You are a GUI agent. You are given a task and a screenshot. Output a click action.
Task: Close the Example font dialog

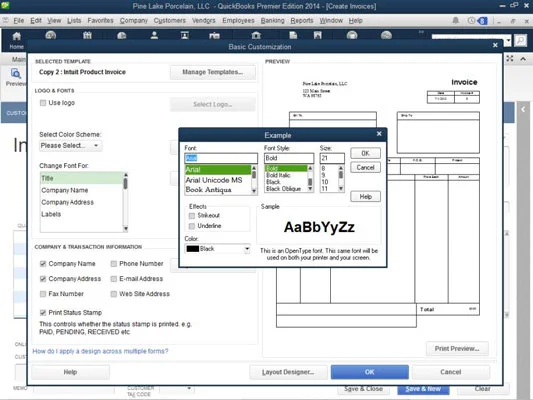point(379,134)
